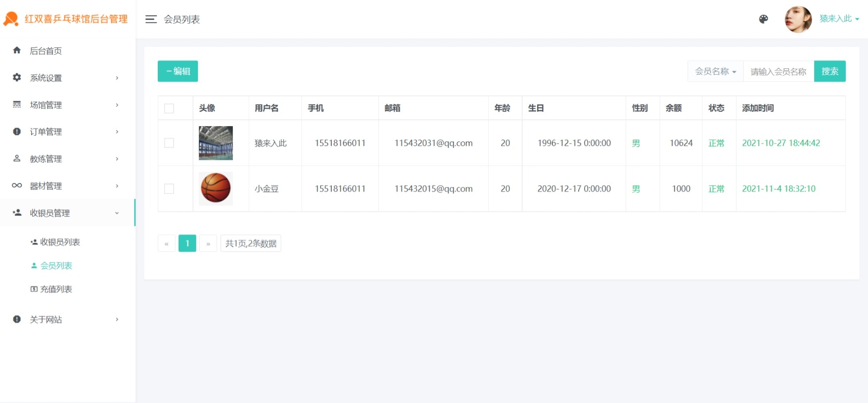This screenshot has width=868, height=403.
Task: Expand the 系统设置 submenu chevron
Action: click(x=117, y=78)
